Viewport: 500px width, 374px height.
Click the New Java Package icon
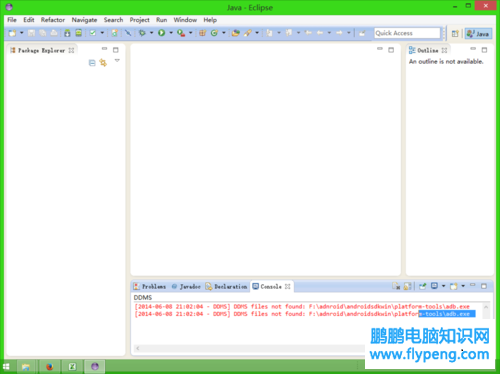[202, 33]
